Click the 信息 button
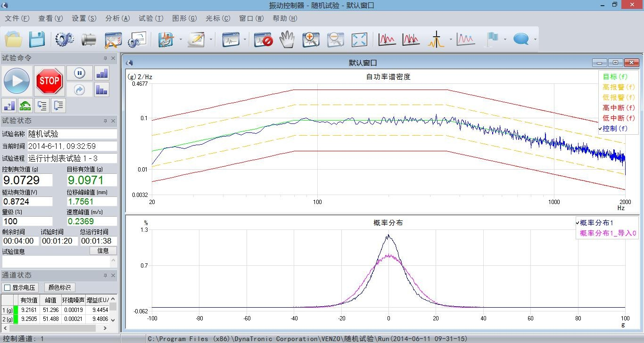The width and height of the screenshot is (644, 343). point(103,251)
